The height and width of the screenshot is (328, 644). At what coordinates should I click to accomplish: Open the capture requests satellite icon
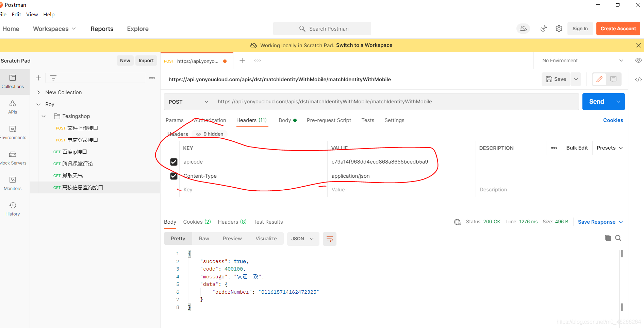(544, 29)
